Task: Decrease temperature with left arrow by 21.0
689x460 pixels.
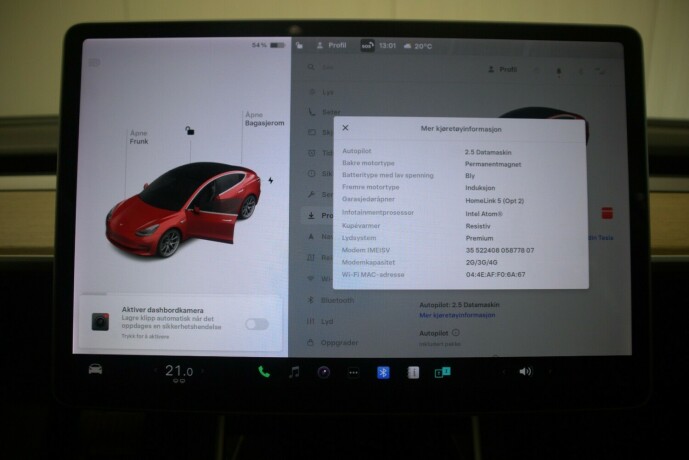Action: click(x=155, y=371)
